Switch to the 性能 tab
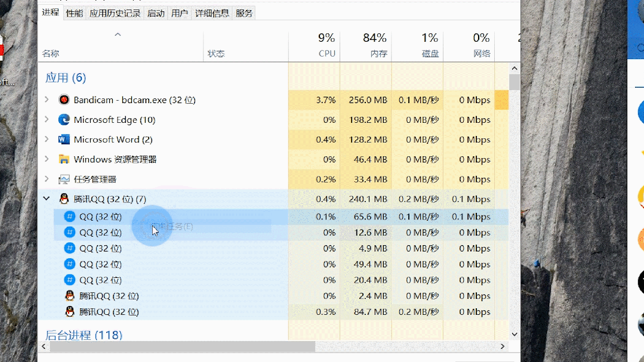Viewport: 644px width, 362px height. (75, 13)
